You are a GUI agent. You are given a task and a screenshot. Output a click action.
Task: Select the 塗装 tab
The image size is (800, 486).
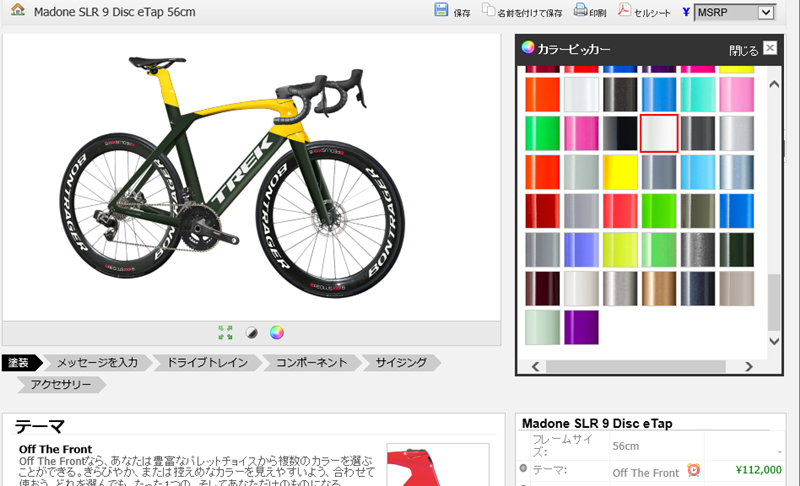20,363
